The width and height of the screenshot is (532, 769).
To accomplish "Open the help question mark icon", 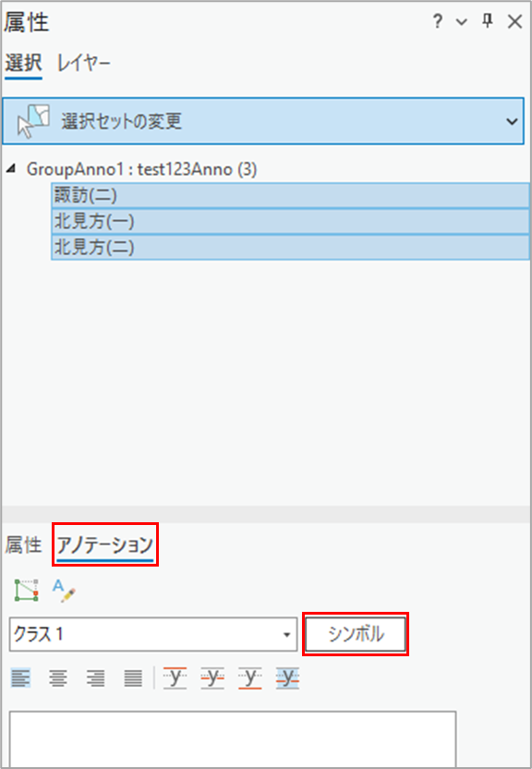I will [x=438, y=21].
